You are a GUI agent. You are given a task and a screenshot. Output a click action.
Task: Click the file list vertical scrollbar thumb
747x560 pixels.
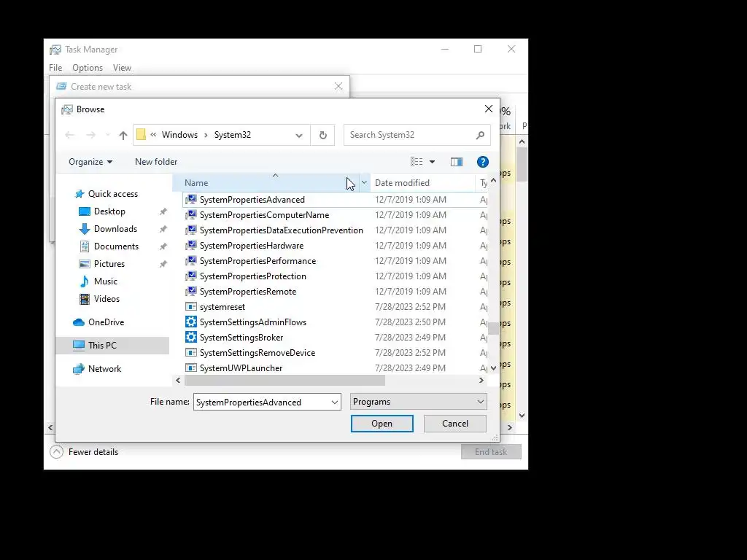pyautogui.click(x=494, y=328)
